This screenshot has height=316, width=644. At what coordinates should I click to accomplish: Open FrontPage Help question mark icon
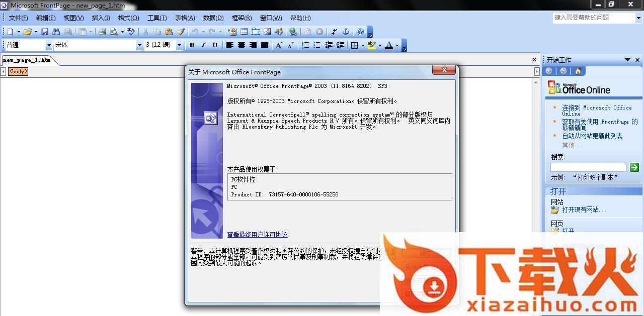[x=360, y=32]
